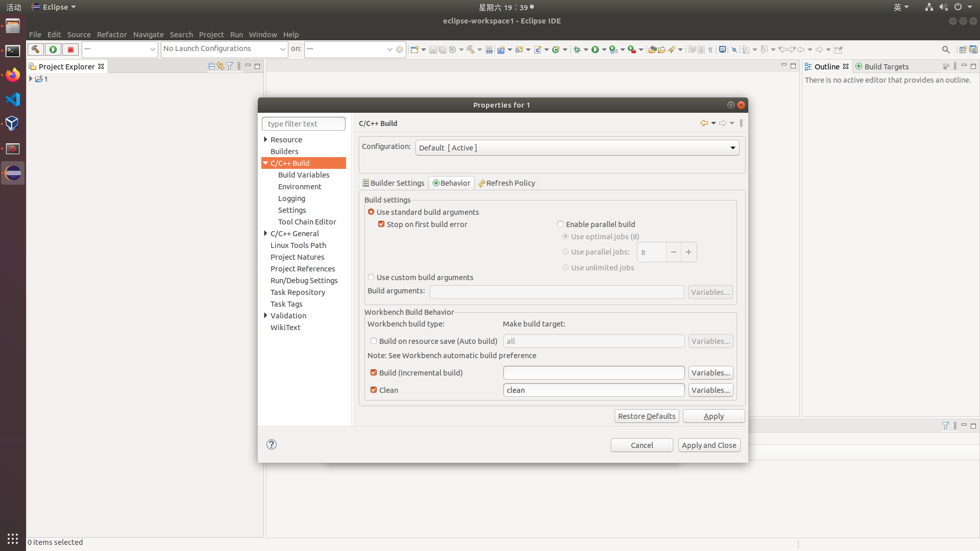This screenshot has height=551, width=980.
Task: Open the Files manager dock icon
Action: click(x=13, y=26)
